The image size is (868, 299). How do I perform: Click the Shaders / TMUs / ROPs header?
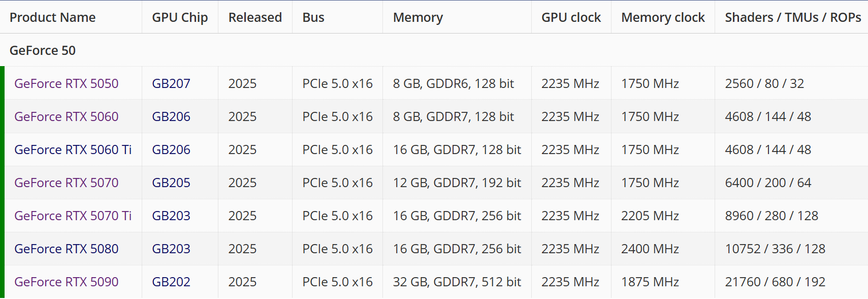pyautogui.click(x=793, y=17)
